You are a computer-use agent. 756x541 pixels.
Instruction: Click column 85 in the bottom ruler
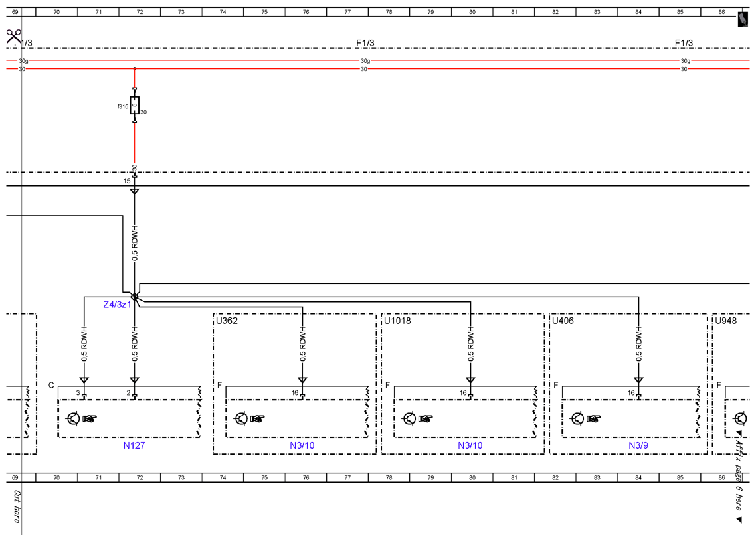680,477
